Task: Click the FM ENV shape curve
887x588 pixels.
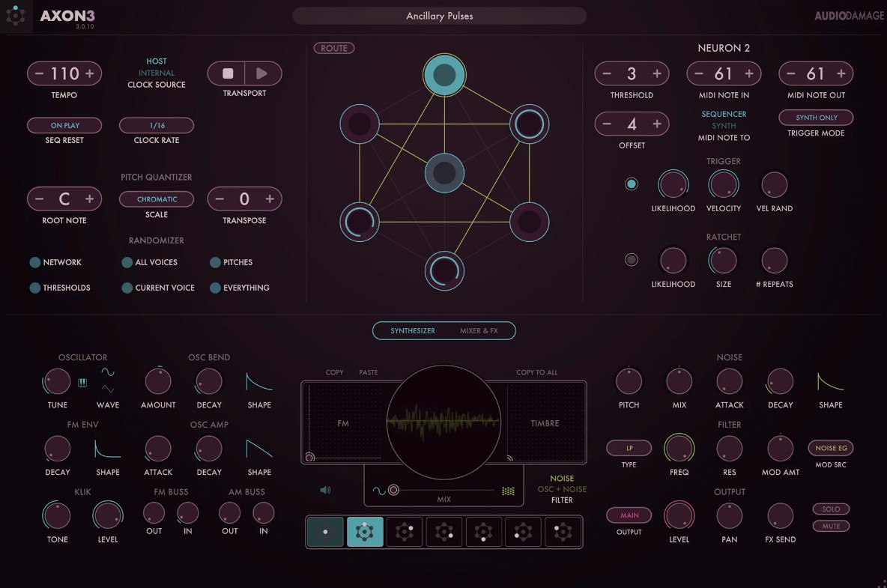Action: [107, 449]
